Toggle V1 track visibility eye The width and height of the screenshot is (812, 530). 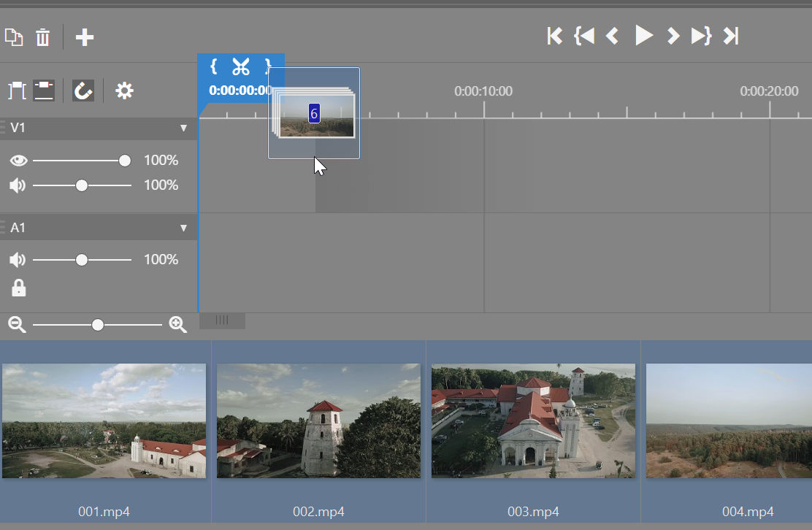(19, 161)
